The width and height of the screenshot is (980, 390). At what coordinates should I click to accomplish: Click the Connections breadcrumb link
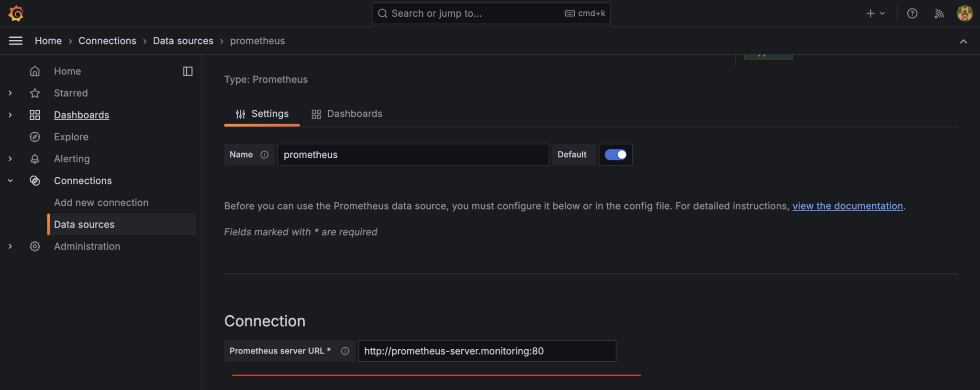pos(107,41)
